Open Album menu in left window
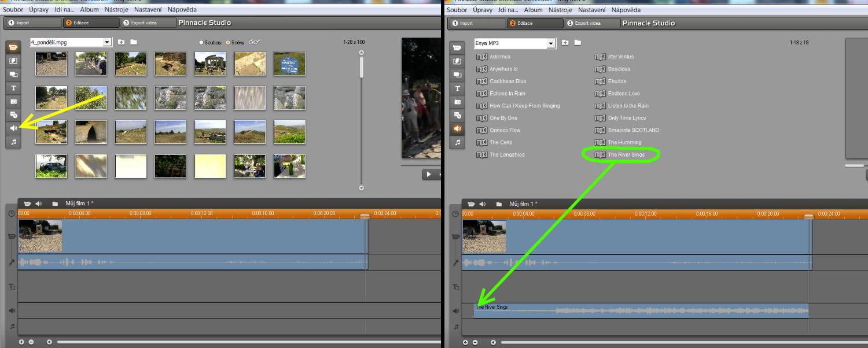Screen dimensions: 868x348 tap(90, 10)
